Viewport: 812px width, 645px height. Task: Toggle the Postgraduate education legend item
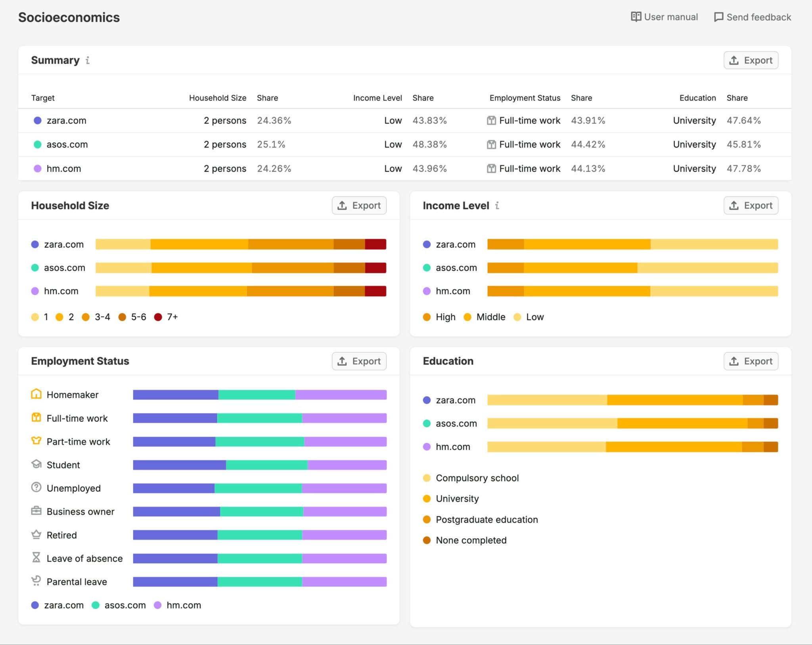coord(481,520)
